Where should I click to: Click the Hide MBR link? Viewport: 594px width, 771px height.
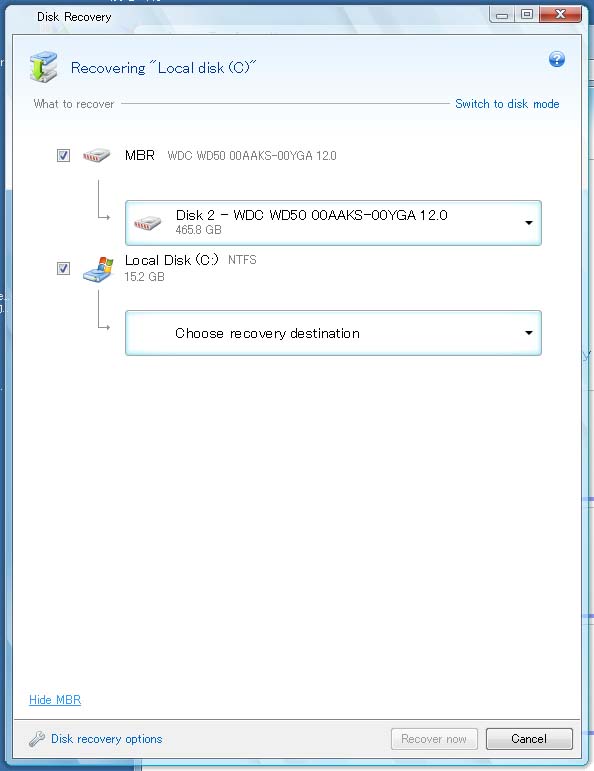(x=55, y=700)
